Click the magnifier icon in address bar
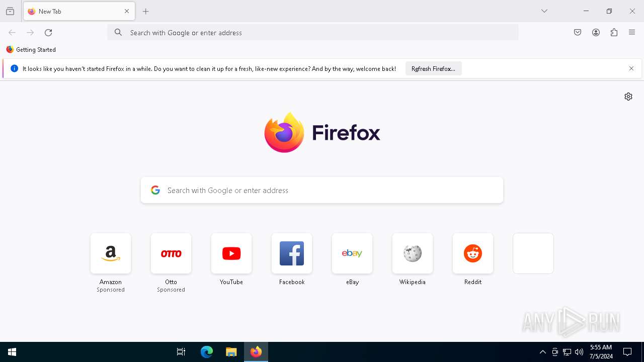Viewport: 644px width, 362px height. coord(118,33)
